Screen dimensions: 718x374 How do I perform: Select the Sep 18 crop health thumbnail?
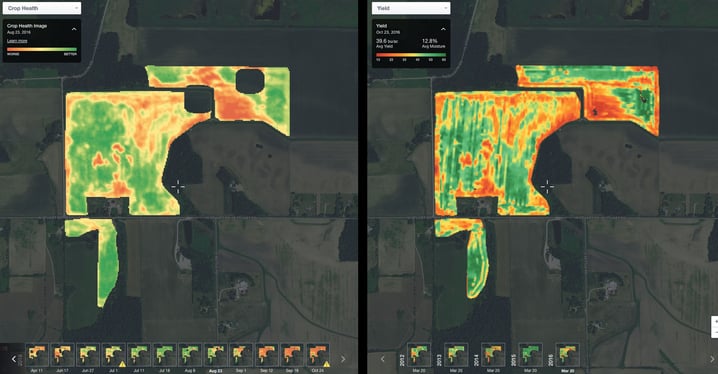tap(292, 355)
